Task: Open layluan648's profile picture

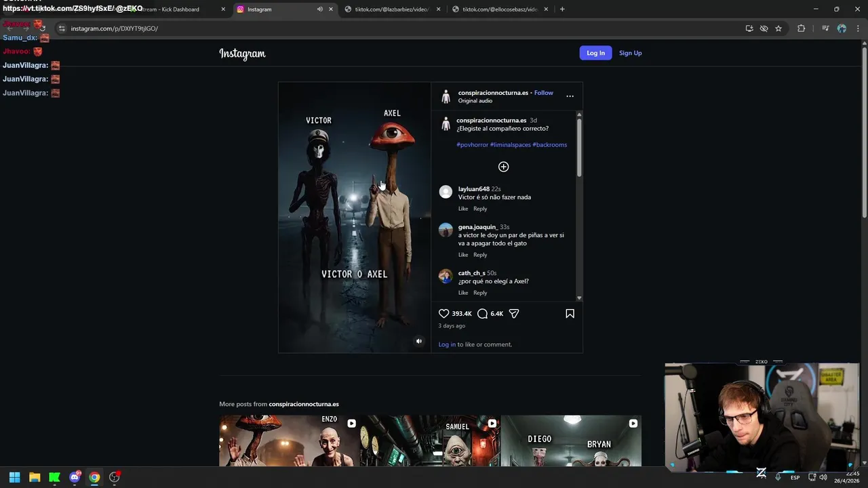Action: click(x=446, y=192)
